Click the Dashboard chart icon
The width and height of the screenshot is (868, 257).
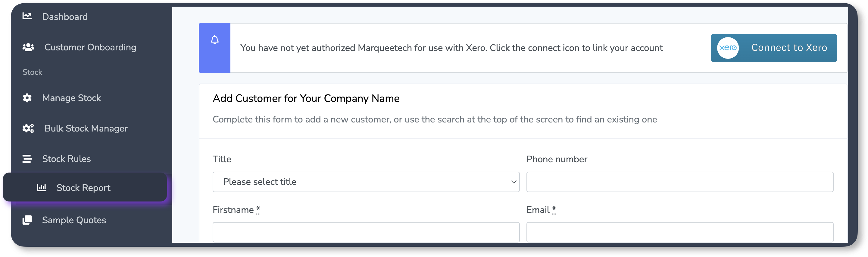[27, 16]
